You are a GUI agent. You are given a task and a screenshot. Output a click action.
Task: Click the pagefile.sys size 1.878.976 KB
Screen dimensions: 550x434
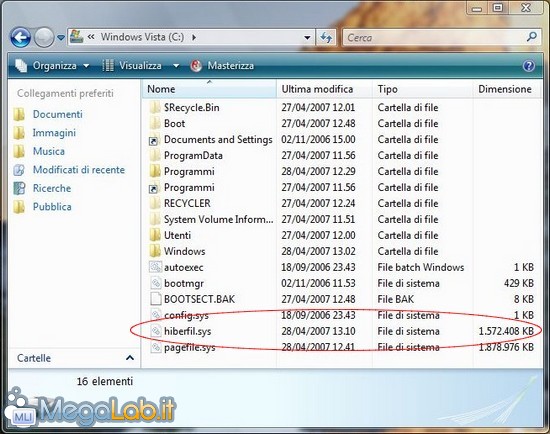pos(506,347)
